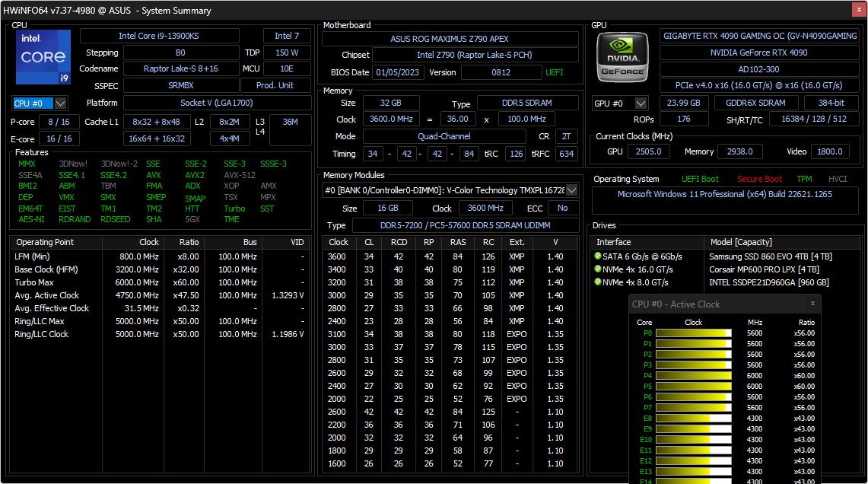Select the INTEL SSDPE21D960GA drive row
The height and width of the screenshot is (484, 868).
726,282
